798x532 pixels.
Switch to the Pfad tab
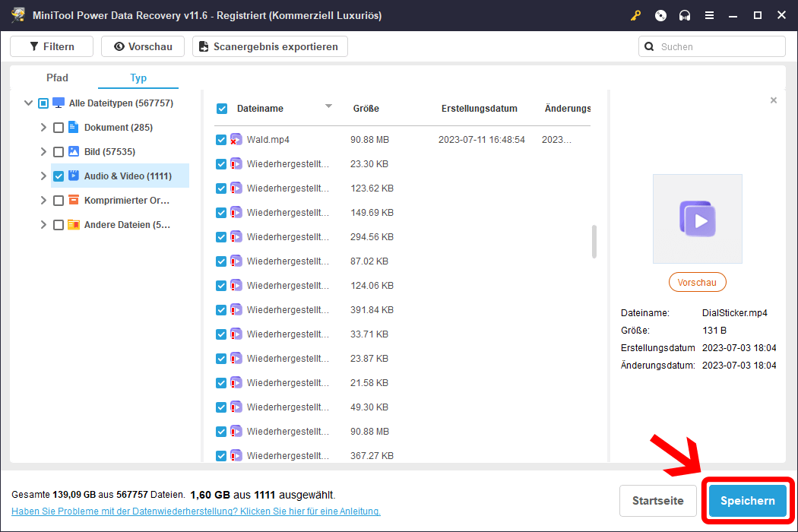click(x=57, y=78)
